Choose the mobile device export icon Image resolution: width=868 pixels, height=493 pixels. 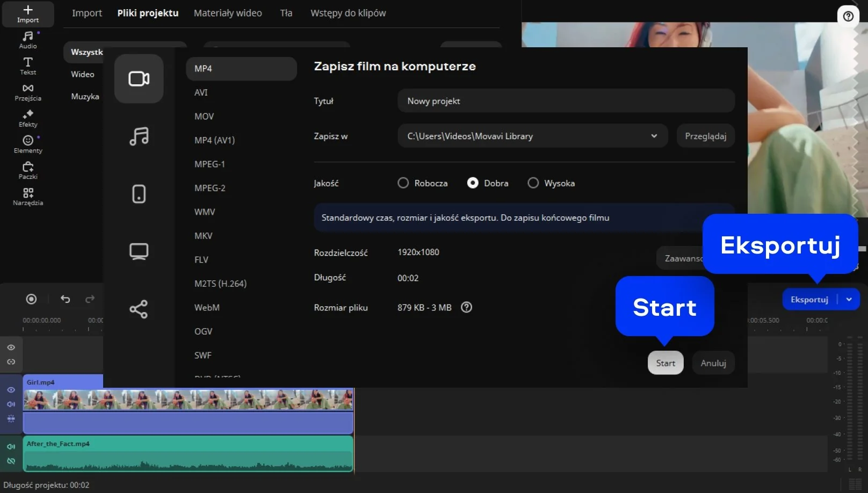click(139, 194)
